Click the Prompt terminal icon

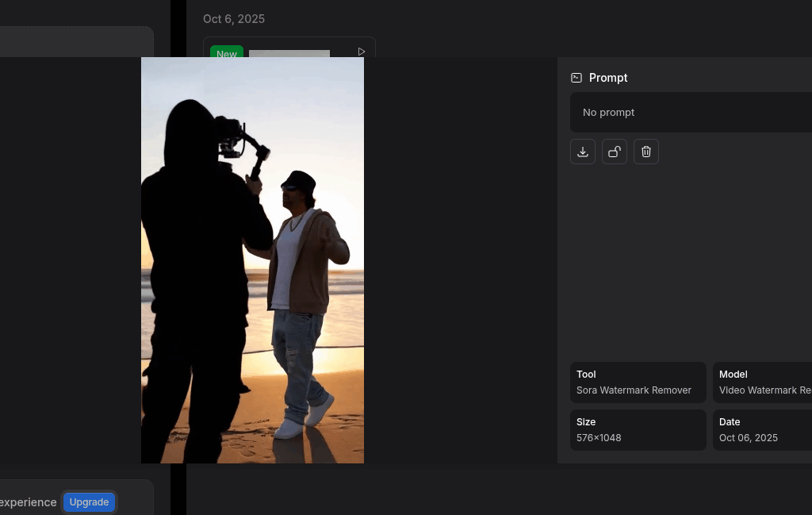[576, 78]
